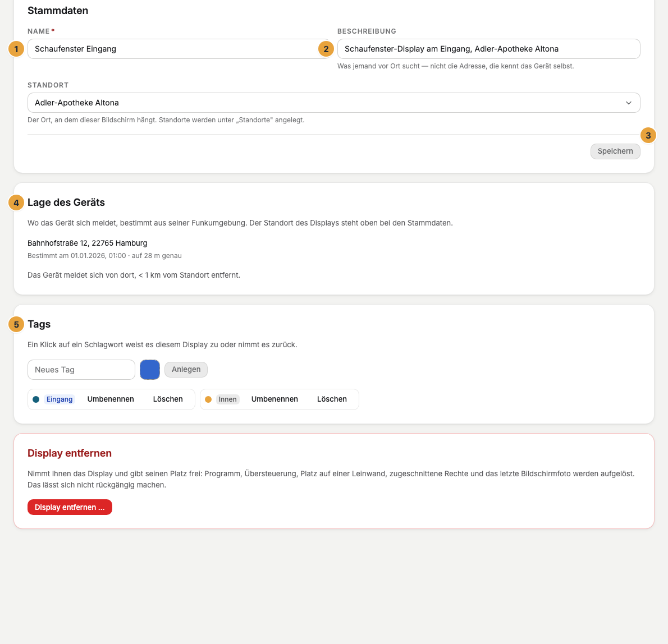Click the Anlegen button
The height and width of the screenshot is (644, 668).
[186, 370]
